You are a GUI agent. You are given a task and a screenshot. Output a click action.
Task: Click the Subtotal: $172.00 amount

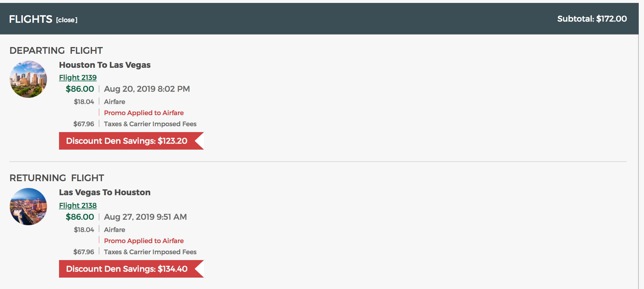tap(592, 19)
